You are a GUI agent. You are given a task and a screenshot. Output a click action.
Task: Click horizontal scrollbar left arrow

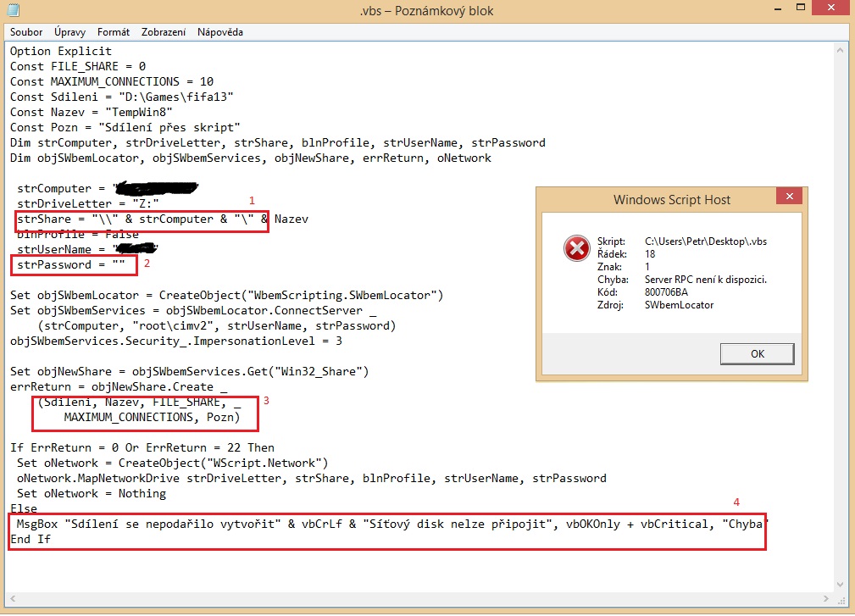(13, 598)
